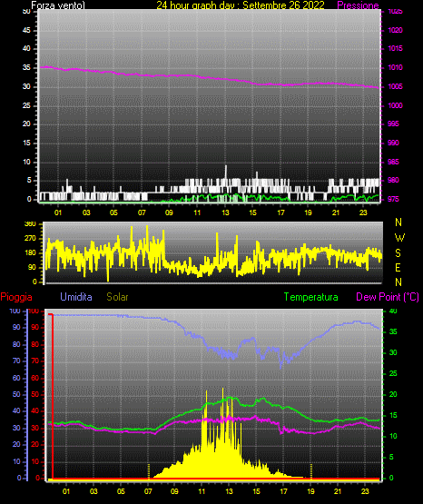Click hour 07 on the bottom graph axis
423x504 pixels.
[148, 491]
